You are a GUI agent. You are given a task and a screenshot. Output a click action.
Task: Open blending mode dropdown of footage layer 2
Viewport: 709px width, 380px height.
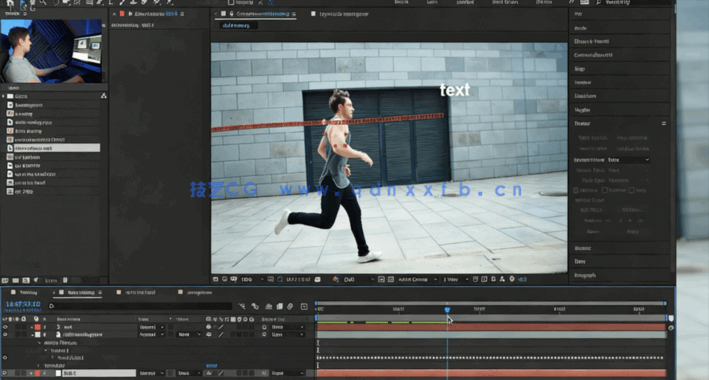(151, 335)
